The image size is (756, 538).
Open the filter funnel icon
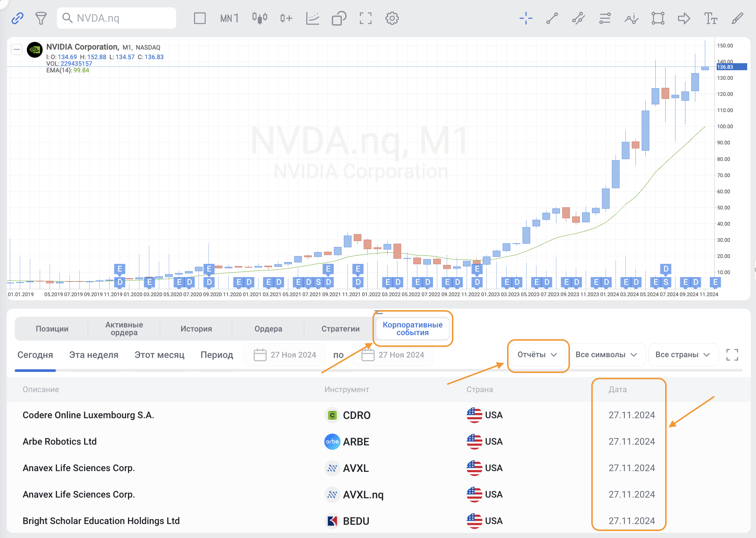click(41, 18)
